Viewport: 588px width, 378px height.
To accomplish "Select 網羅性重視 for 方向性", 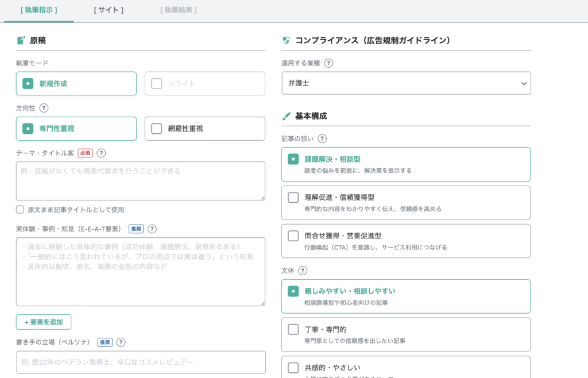I will point(204,128).
